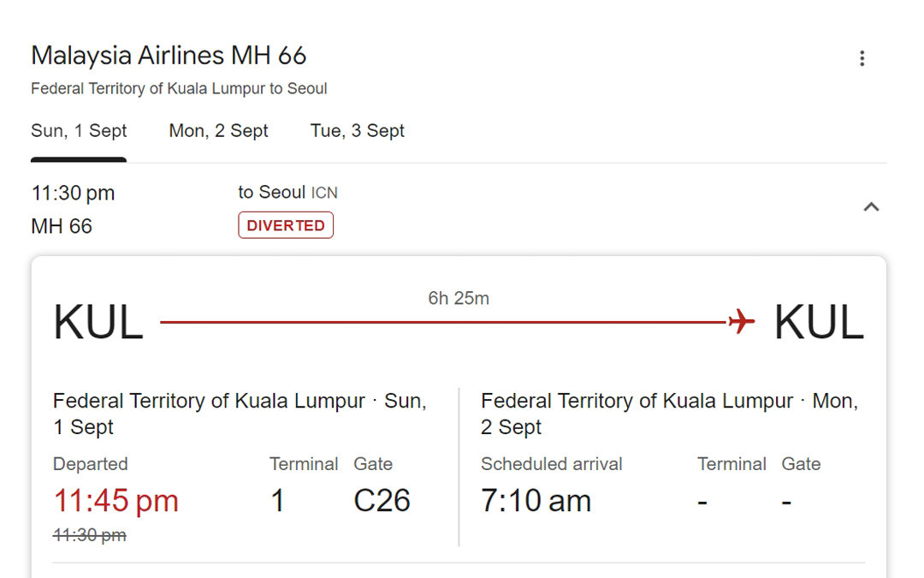Image resolution: width=924 pixels, height=578 pixels.
Task: Open the three-dot more options menu
Action: tap(862, 58)
